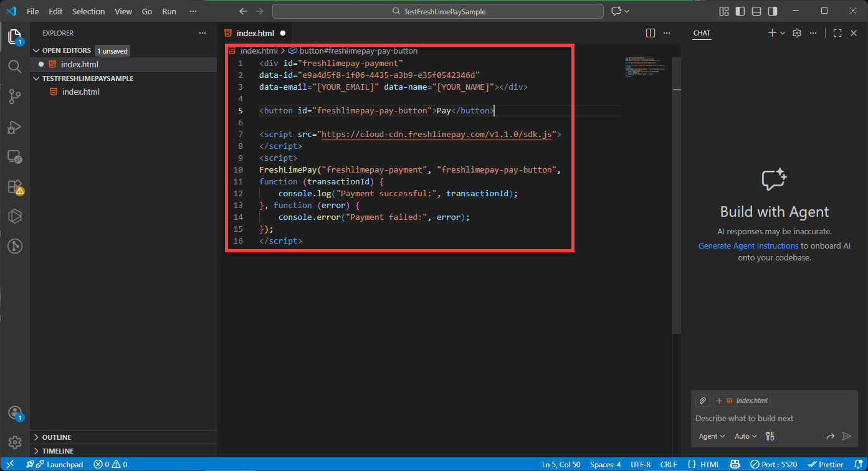Open the Selection menu
868x471 pixels.
[x=88, y=11]
